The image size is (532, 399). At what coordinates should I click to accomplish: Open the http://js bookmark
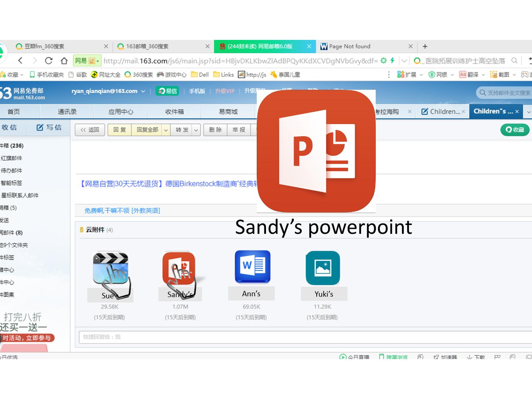click(x=252, y=75)
